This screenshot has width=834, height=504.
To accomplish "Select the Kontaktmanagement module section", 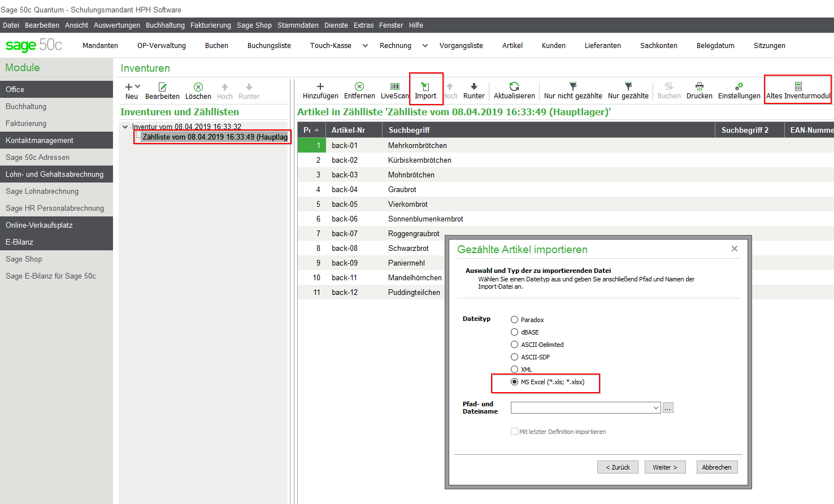I will click(x=57, y=140).
